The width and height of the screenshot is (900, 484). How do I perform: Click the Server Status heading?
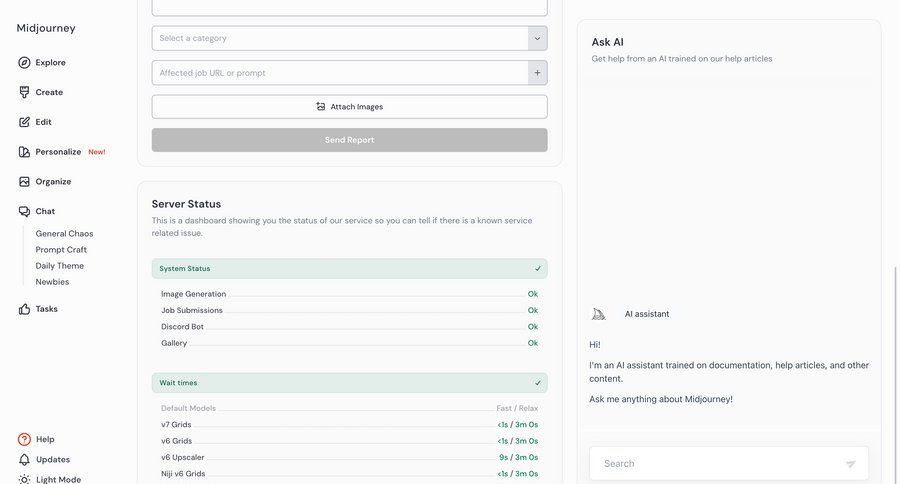tap(186, 204)
